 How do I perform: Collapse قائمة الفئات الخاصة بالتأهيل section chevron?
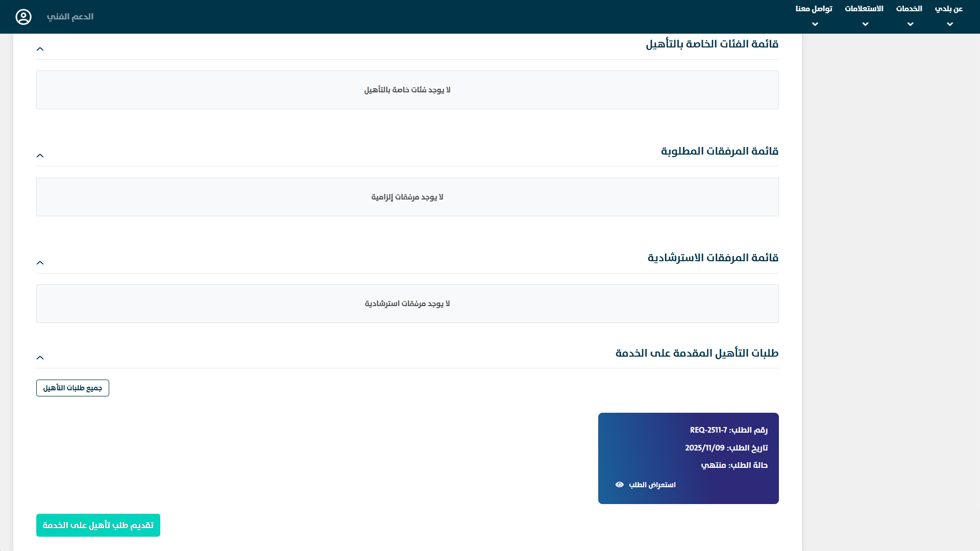point(40,49)
